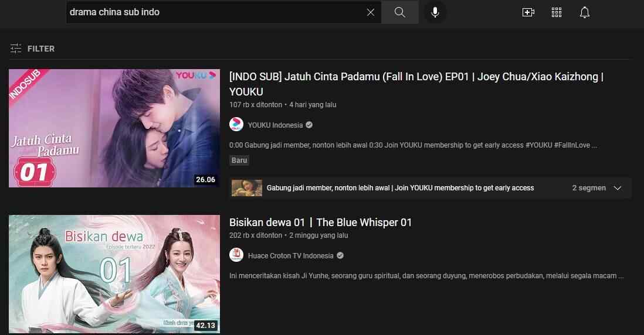The width and height of the screenshot is (644, 335).
Task: Click the verified badge beside Huace Croton TV Indonesia
Action: click(340, 255)
